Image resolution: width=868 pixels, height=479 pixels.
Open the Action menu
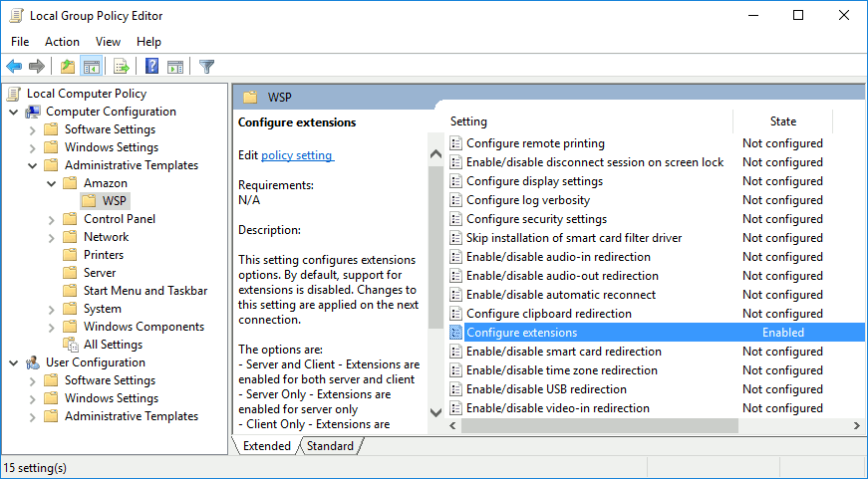coord(62,42)
